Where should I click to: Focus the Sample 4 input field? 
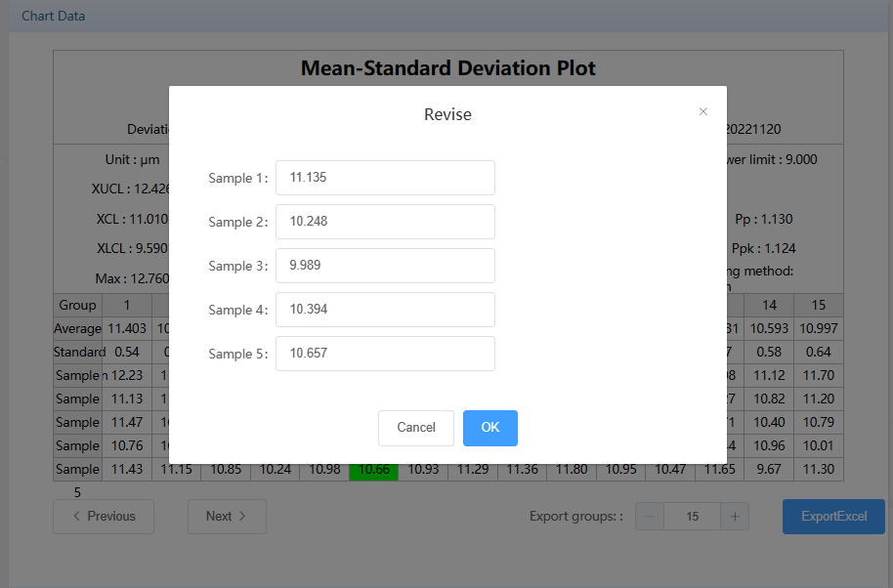[x=385, y=310]
